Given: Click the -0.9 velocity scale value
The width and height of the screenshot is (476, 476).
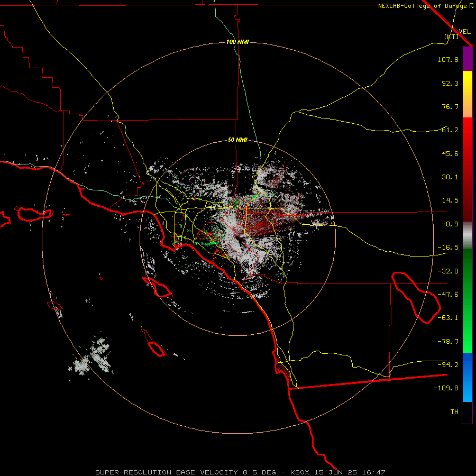Looking at the screenshot, I should coord(450,224).
